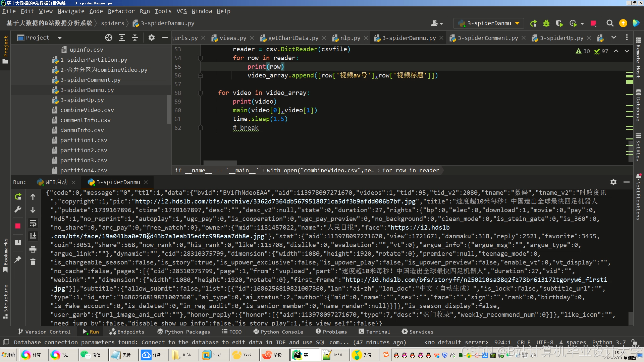The image size is (644, 362).
Task: Click the editor horizontal scrollbar thumb
Action: (x=220, y=163)
